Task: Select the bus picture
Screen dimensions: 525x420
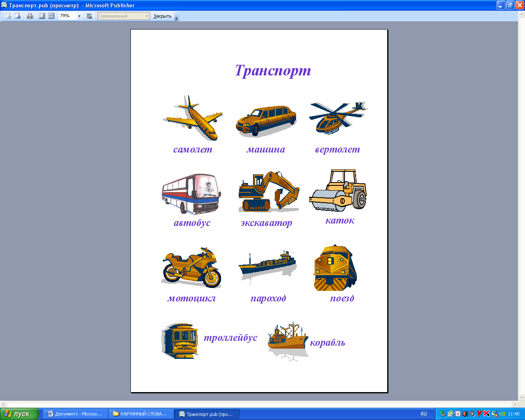Action: click(192, 193)
